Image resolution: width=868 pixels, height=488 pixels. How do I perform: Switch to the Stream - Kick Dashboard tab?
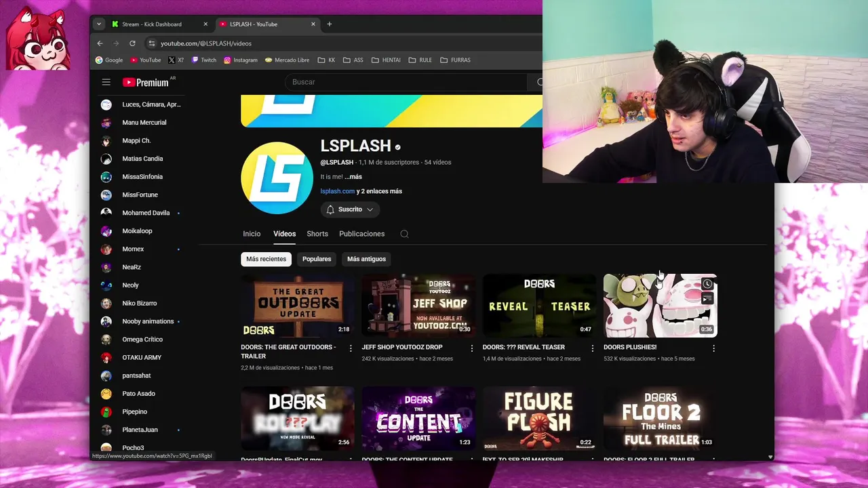(x=161, y=24)
